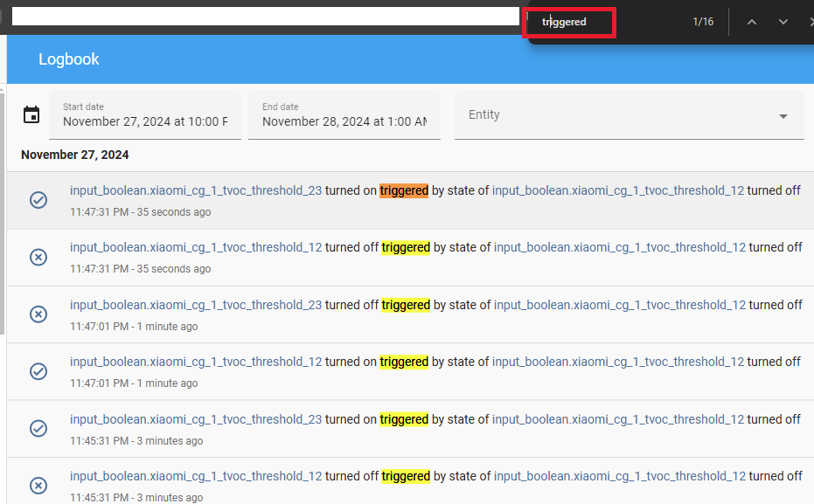Click the Entity dropdown chevron arrow
This screenshot has width=814, height=504.
tap(784, 114)
